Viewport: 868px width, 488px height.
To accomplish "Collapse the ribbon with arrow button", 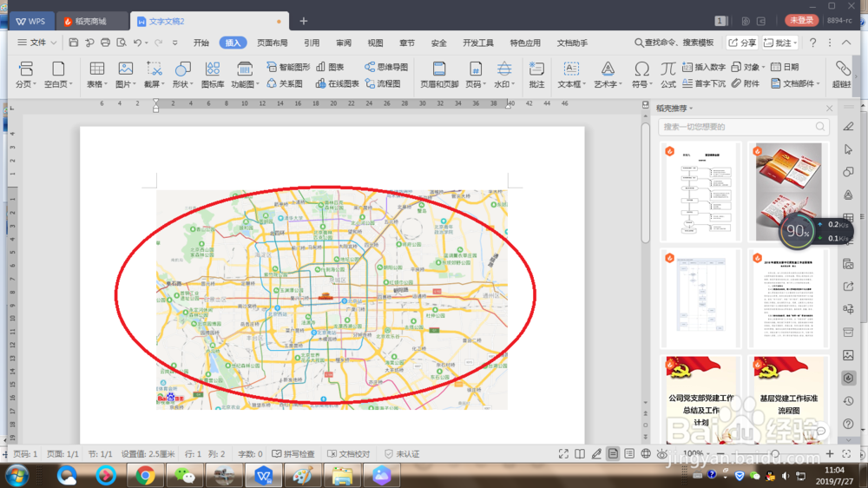I will coord(846,43).
